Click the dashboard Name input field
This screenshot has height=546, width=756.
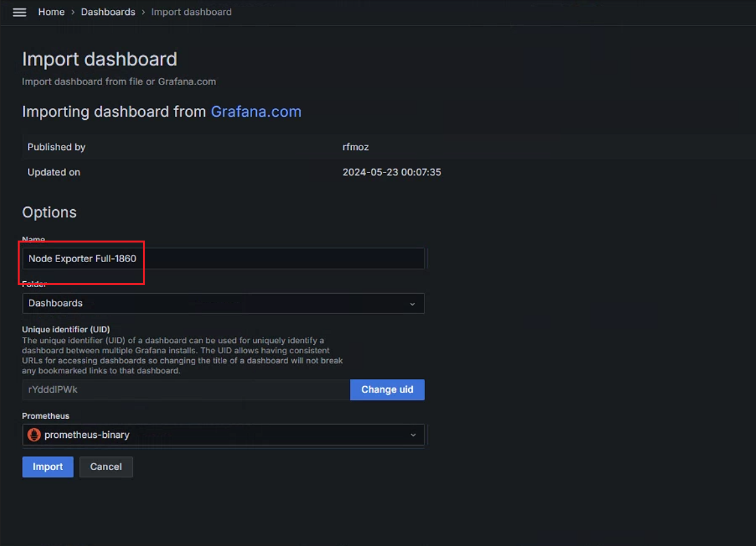(x=223, y=258)
